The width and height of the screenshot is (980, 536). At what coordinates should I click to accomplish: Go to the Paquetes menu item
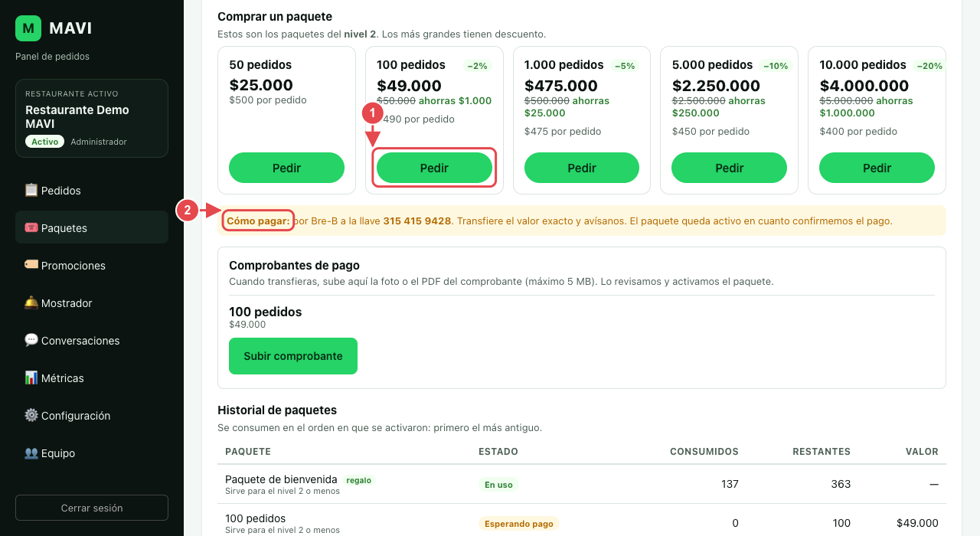click(x=92, y=227)
